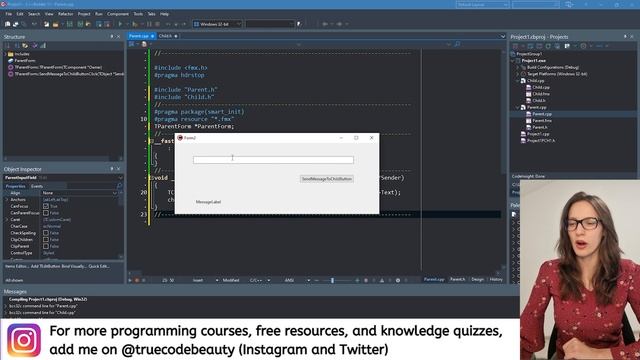Switch to the Design view tab

coord(477,280)
